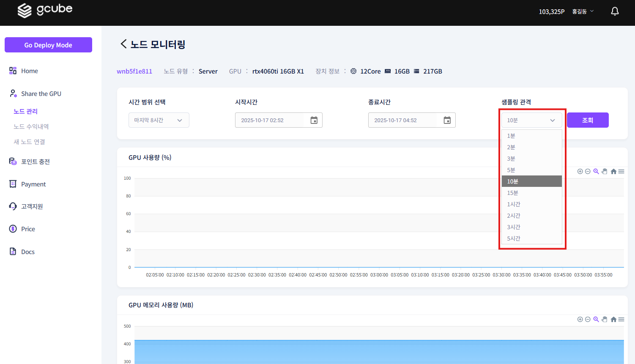
Task: Select 5분 sampling interval option
Action: 531,170
